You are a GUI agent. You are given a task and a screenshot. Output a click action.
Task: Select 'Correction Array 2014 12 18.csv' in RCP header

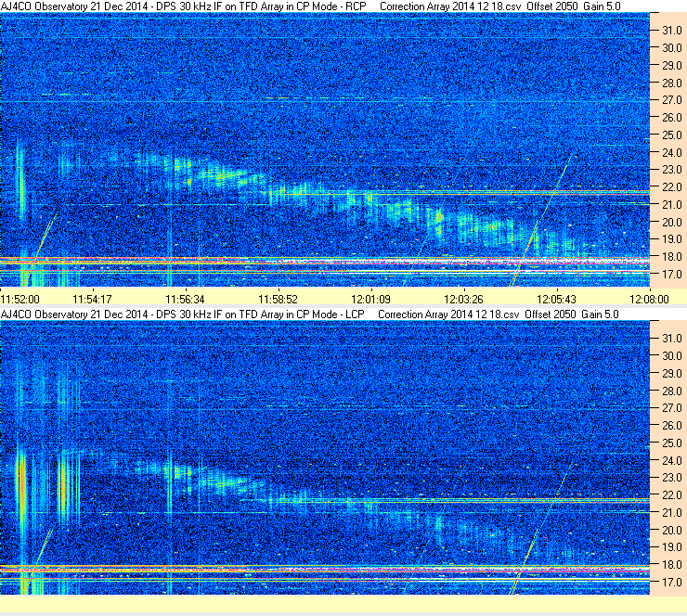pos(450,6)
